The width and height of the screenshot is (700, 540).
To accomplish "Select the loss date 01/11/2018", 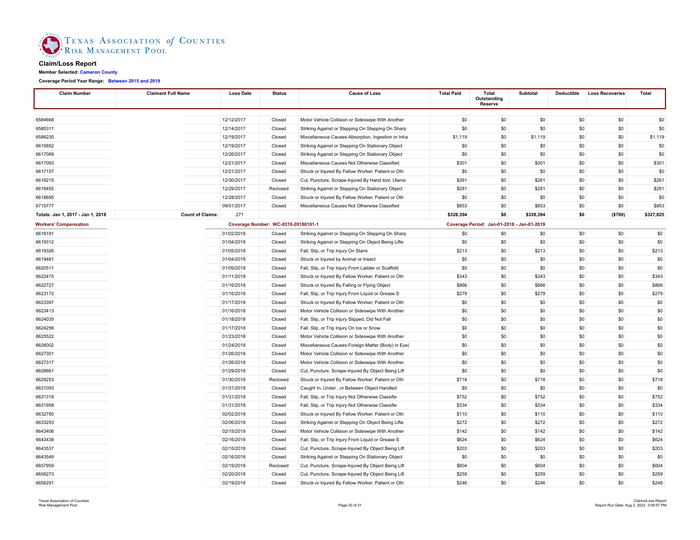I will pos(233,277).
